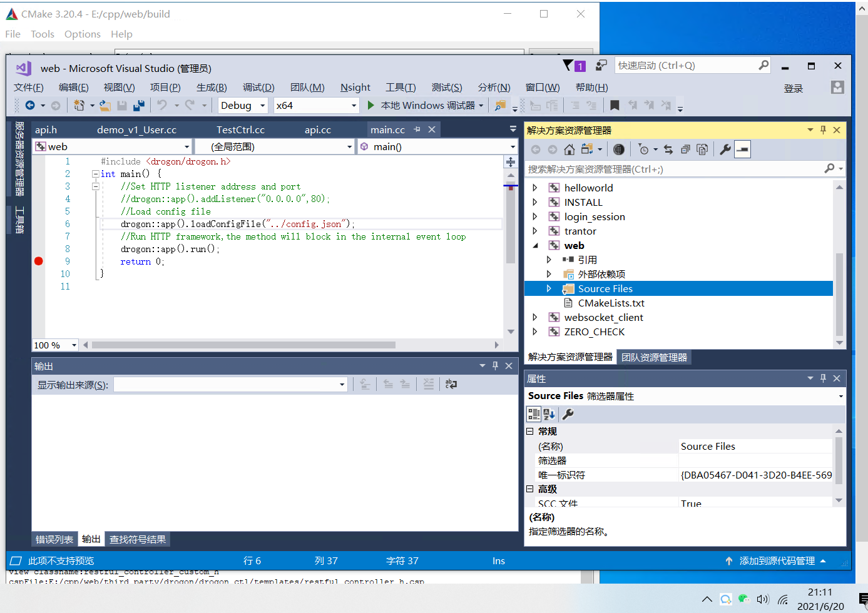Click the Undo icon in the toolbar
This screenshot has width=868, height=613.
(163, 105)
